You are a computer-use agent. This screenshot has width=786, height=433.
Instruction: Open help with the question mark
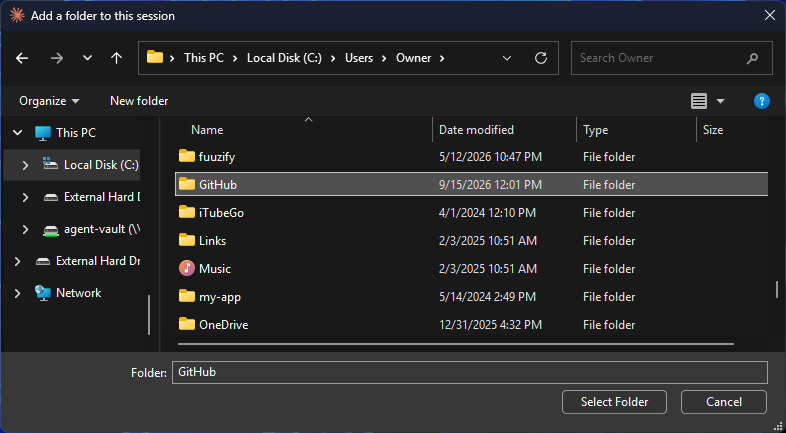761,101
